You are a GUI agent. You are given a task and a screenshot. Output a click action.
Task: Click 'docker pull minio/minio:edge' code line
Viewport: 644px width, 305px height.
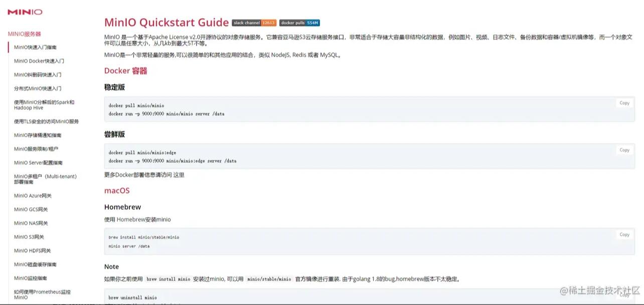click(142, 153)
